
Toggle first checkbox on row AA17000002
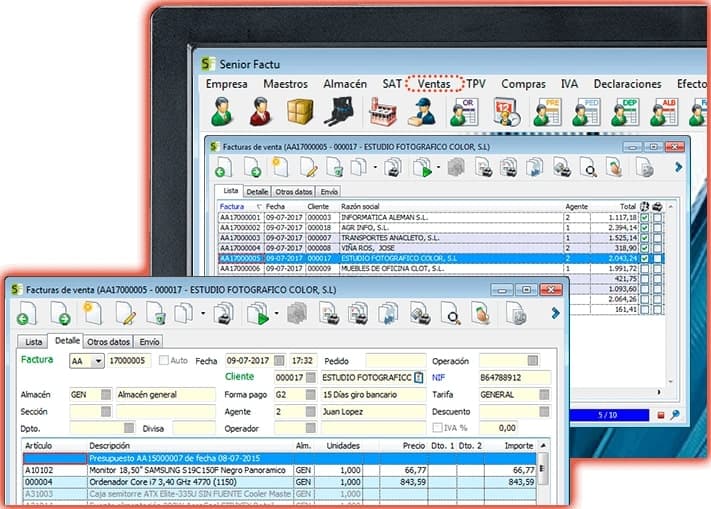click(x=644, y=228)
